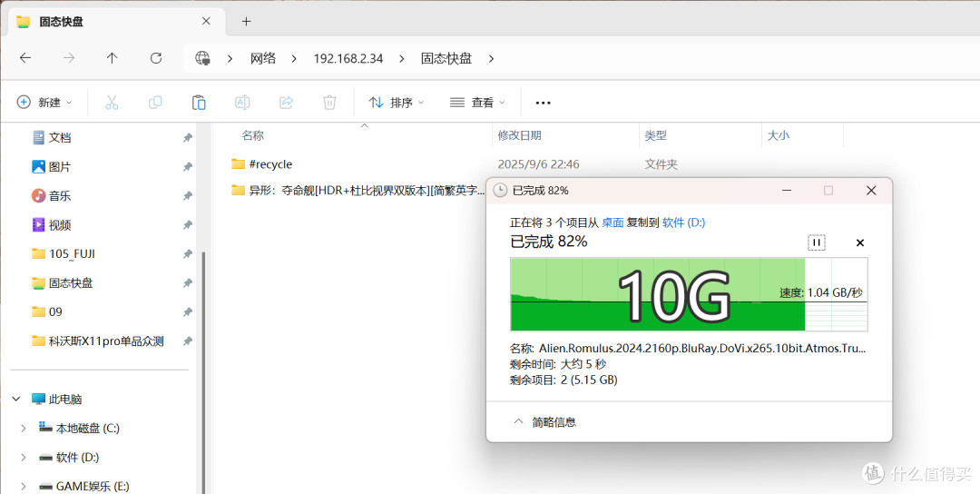The height and width of the screenshot is (494, 980).
Task: Click 软件 (D:) destination link in dialog
Action: point(684,222)
